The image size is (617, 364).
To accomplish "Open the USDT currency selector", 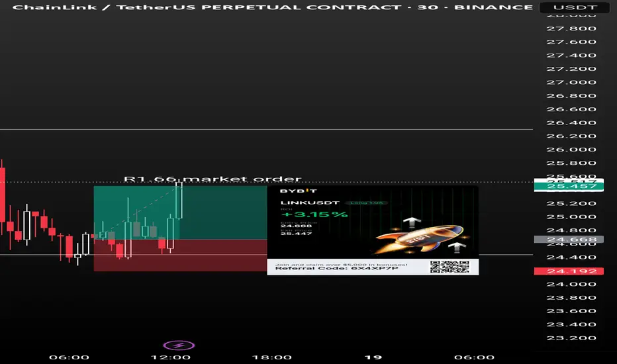I will pos(575,7).
